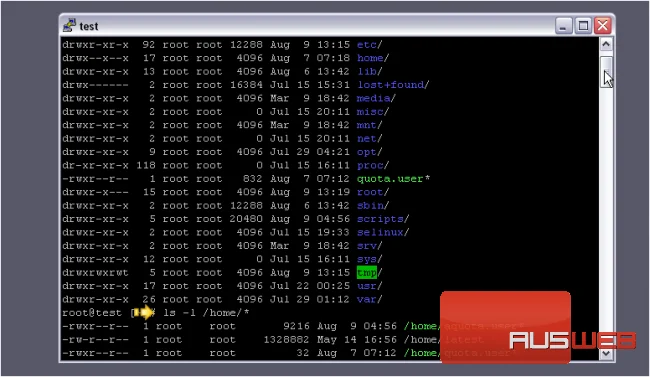The height and width of the screenshot is (377, 650).
Task: Click the 'opt/' directory name
Action: coord(369,152)
